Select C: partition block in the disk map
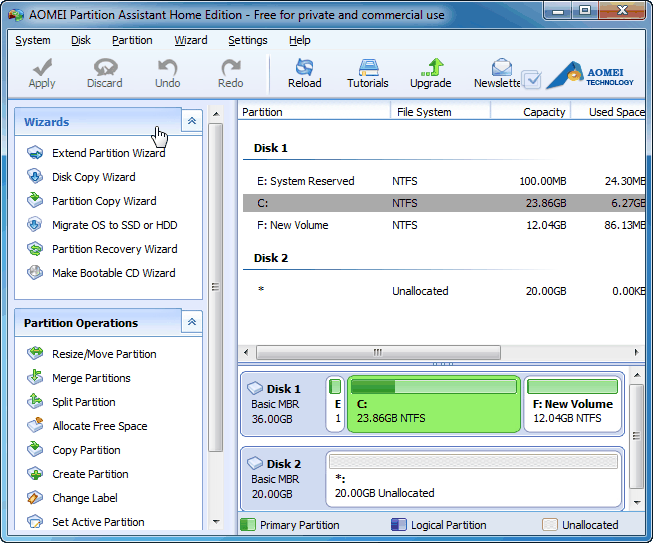Viewport: 653px width, 543px height. coord(434,404)
